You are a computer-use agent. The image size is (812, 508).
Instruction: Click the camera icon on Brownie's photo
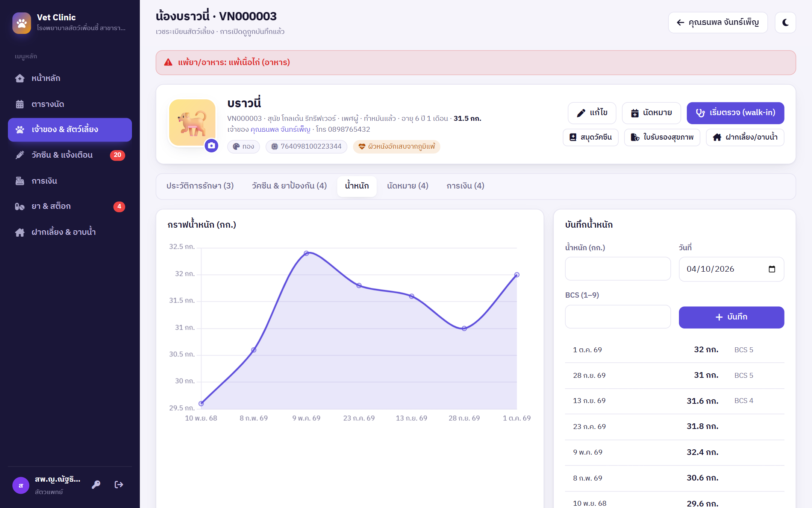[x=212, y=146]
